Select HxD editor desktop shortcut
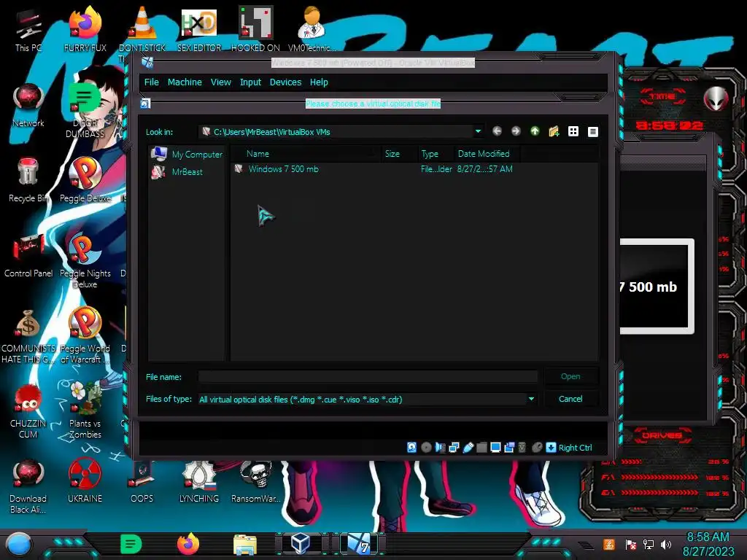This screenshot has width=747, height=560. tap(199, 30)
